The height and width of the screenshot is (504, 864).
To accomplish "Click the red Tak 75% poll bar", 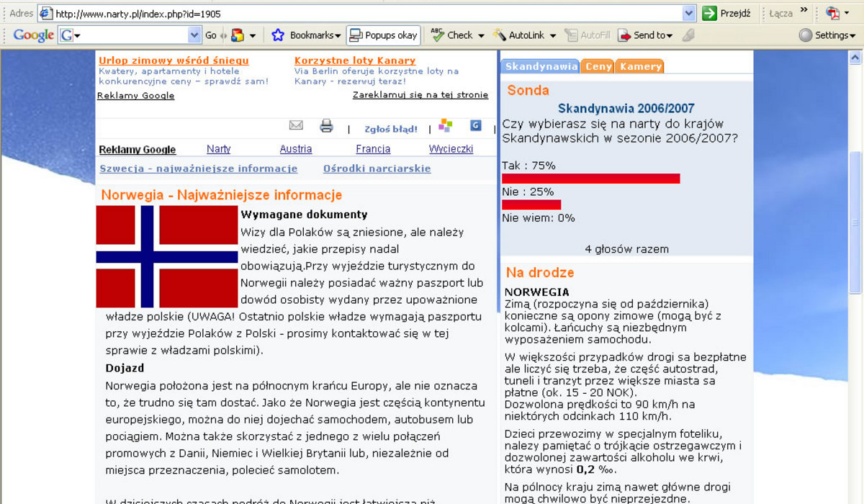I will point(590,179).
